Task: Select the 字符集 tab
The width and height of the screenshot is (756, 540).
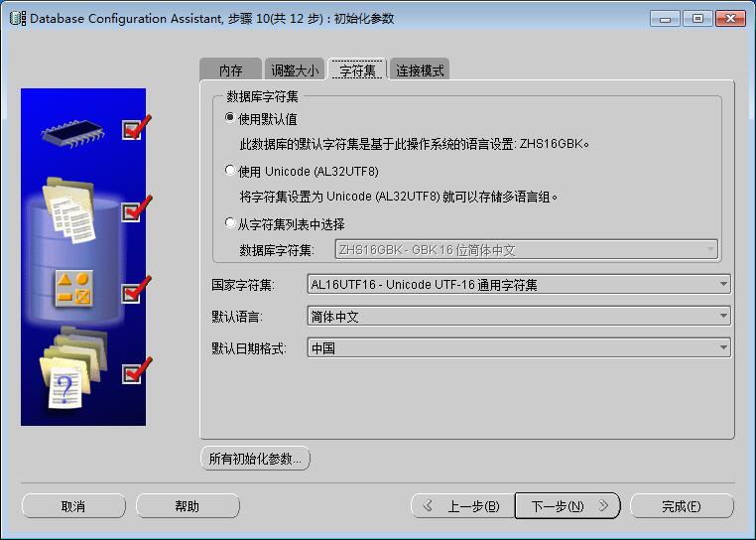Action: pos(357,69)
